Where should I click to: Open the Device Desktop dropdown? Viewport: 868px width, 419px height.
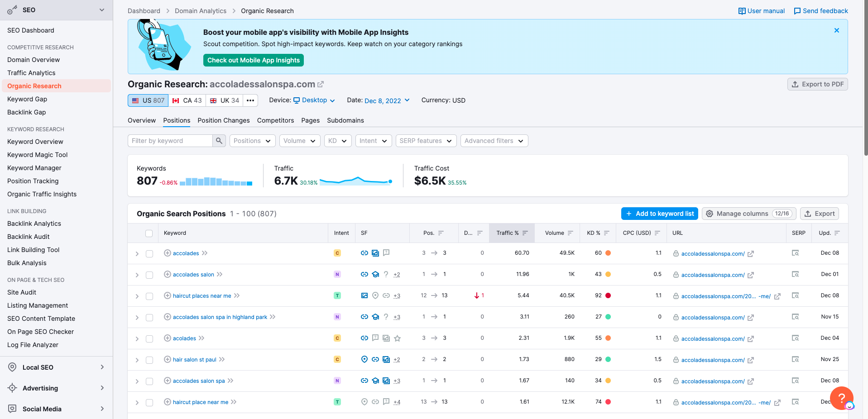point(314,100)
